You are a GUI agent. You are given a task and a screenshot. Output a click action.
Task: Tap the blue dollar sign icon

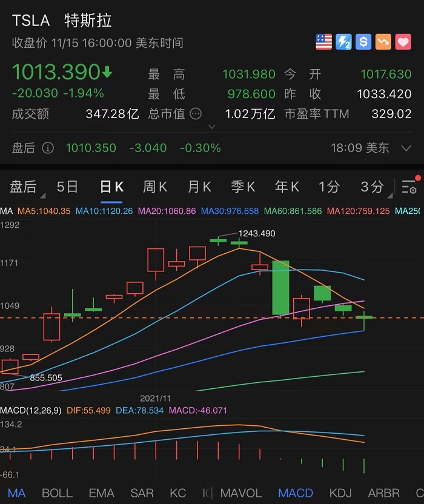(x=363, y=42)
